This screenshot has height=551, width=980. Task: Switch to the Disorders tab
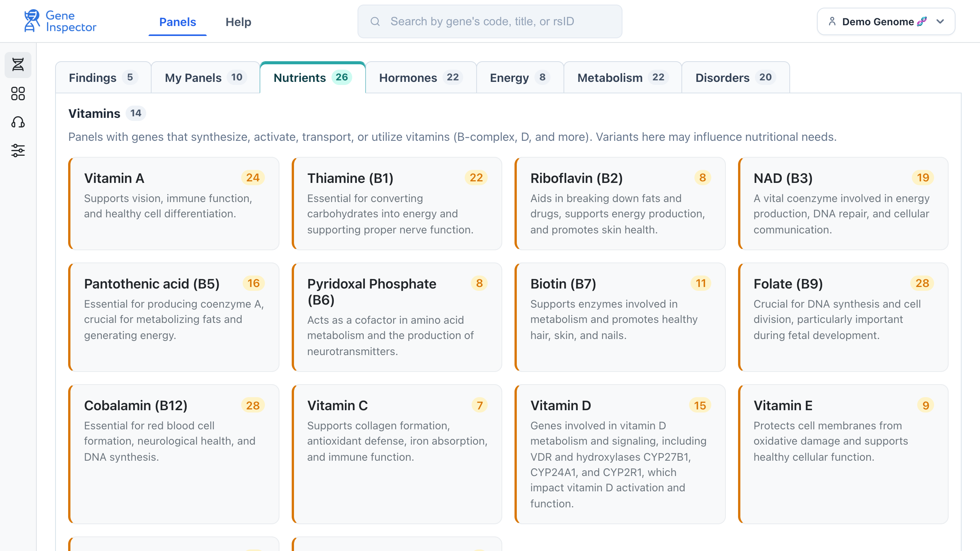[x=736, y=78]
